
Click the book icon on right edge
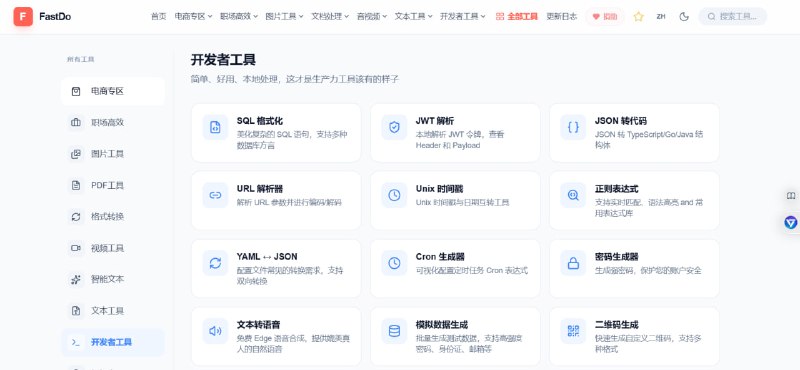pos(791,195)
